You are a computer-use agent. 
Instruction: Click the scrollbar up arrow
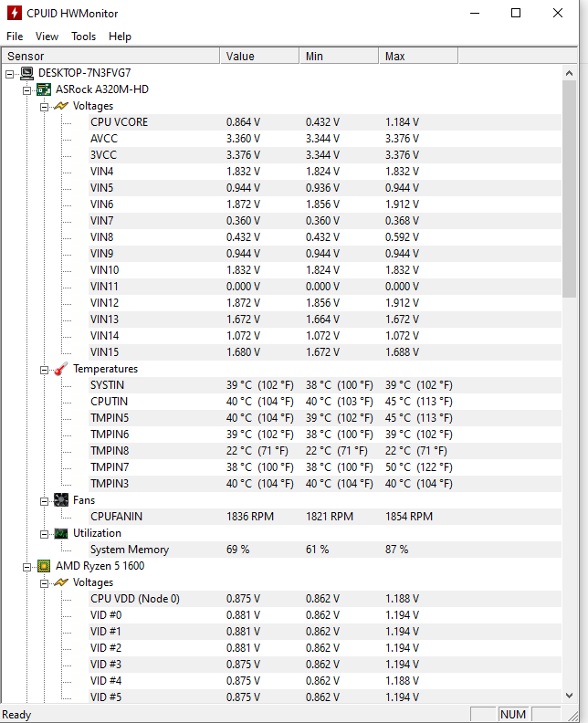569,73
